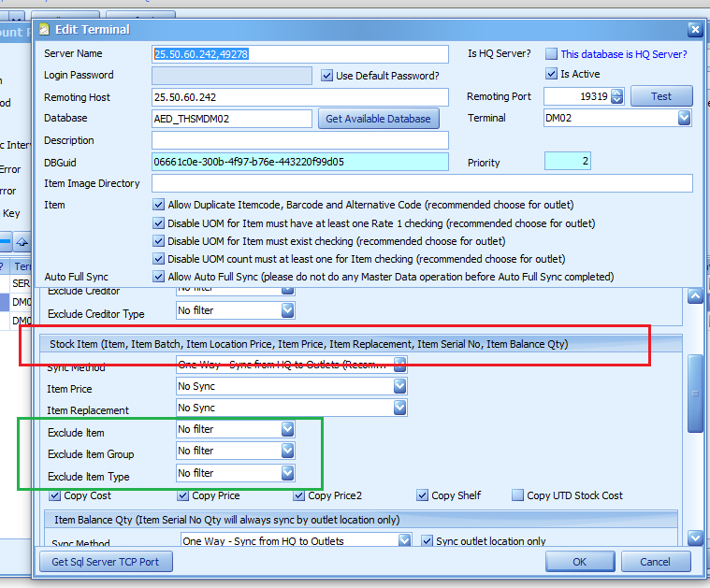
Task: Click Get Sql Server TCP Port
Action: (x=106, y=562)
